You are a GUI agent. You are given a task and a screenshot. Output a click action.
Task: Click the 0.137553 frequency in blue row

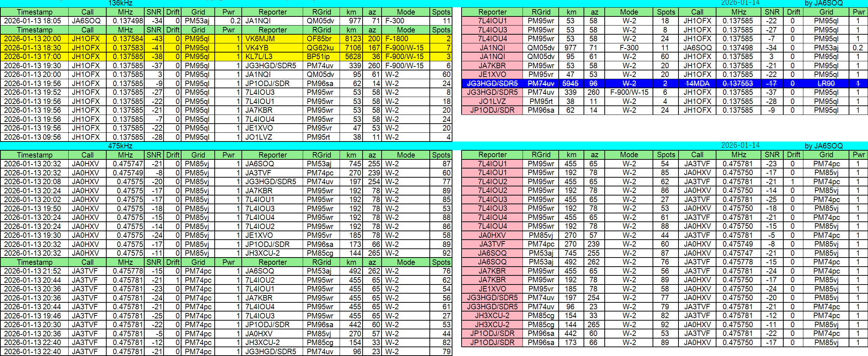pyautogui.click(x=738, y=84)
